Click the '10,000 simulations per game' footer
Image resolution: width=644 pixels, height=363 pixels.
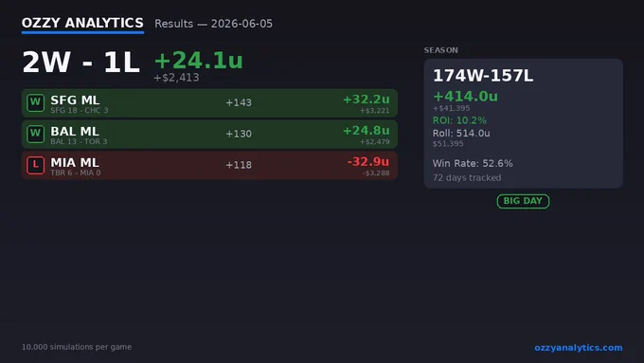tap(77, 347)
